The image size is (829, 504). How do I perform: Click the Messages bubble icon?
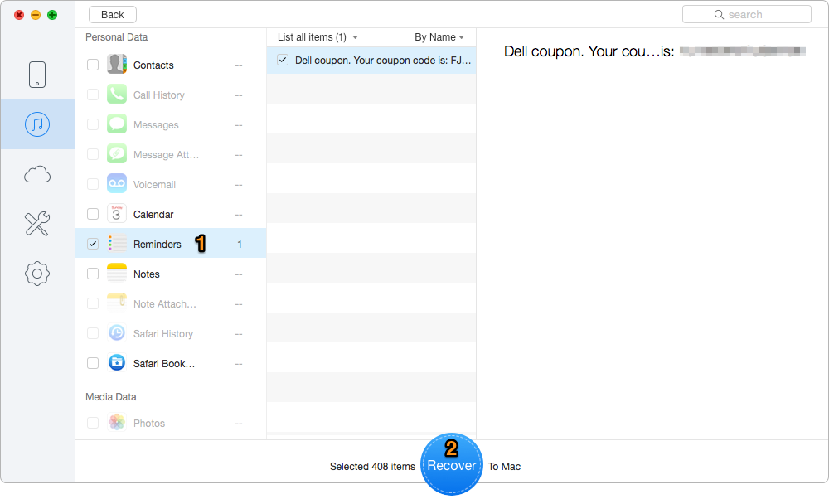[117, 124]
